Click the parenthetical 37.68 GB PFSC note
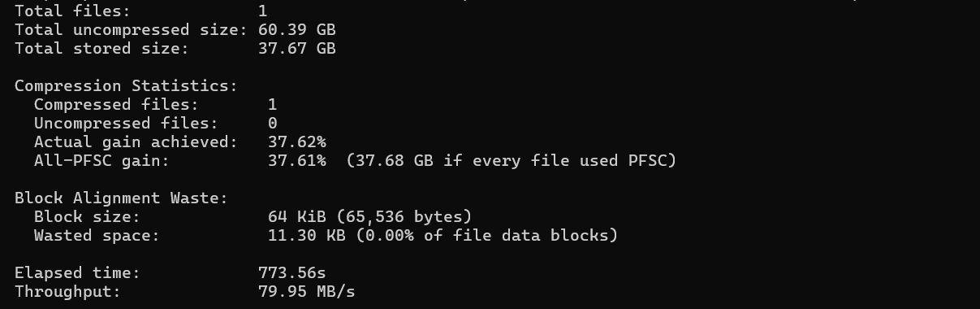 (512, 161)
